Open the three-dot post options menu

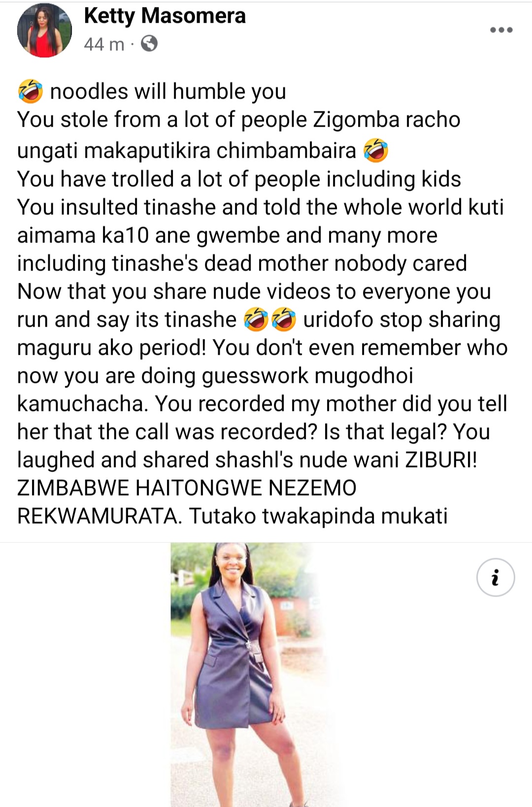pos(501,30)
